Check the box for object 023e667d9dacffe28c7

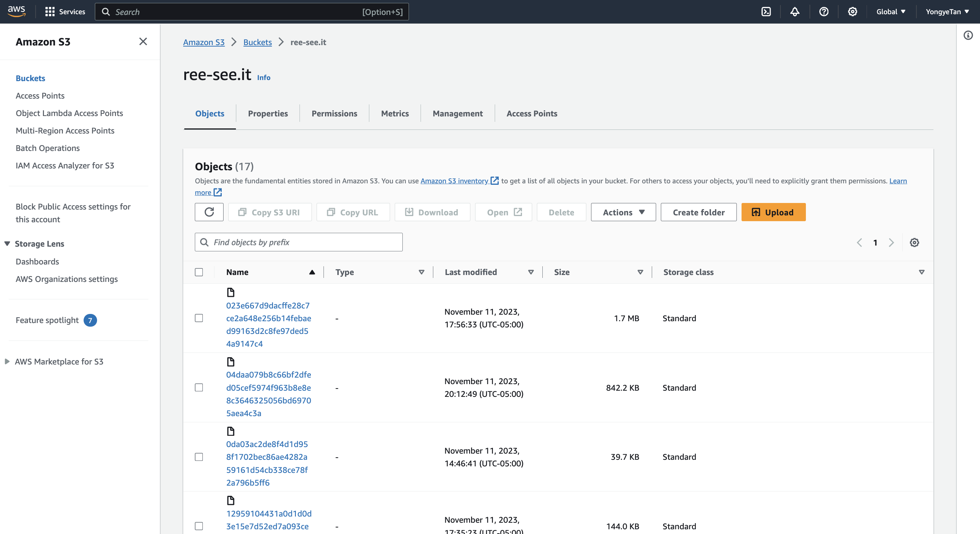(x=198, y=318)
